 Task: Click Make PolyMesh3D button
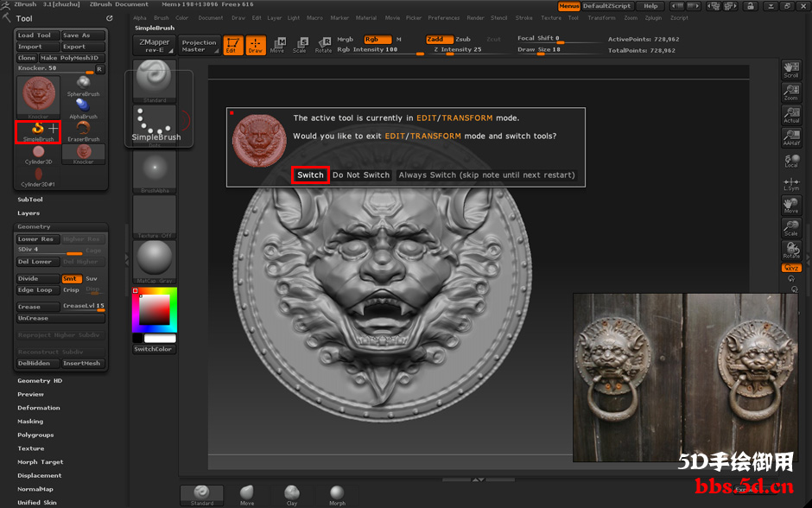coord(72,58)
